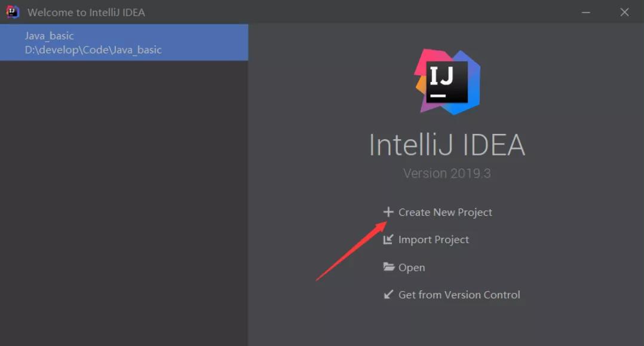
Task: Click the Open folder icon
Action: coord(389,267)
